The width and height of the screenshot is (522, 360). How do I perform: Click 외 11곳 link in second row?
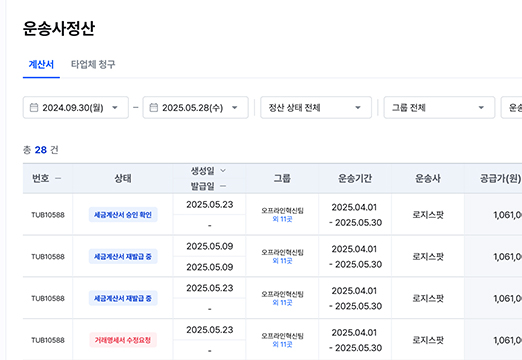point(282,261)
